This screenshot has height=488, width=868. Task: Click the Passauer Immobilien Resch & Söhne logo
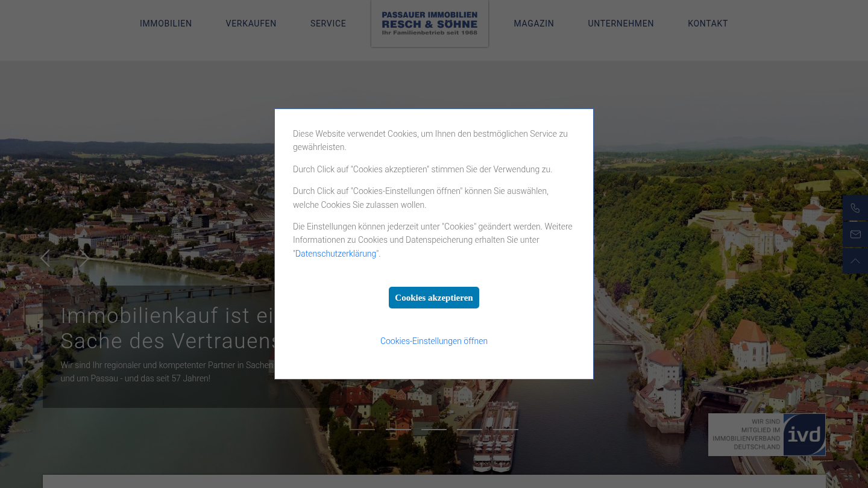(x=429, y=23)
